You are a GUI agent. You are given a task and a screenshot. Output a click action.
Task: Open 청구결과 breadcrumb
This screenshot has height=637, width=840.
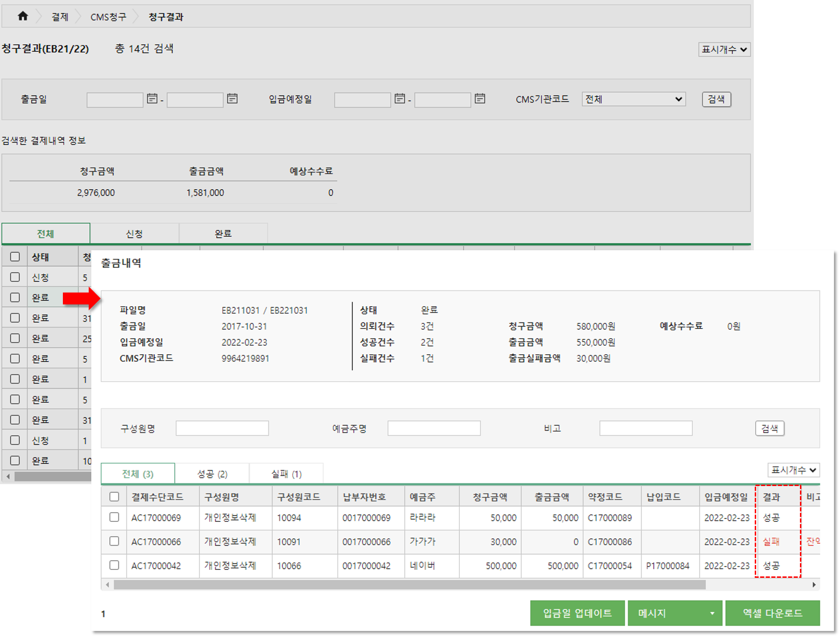click(166, 17)
